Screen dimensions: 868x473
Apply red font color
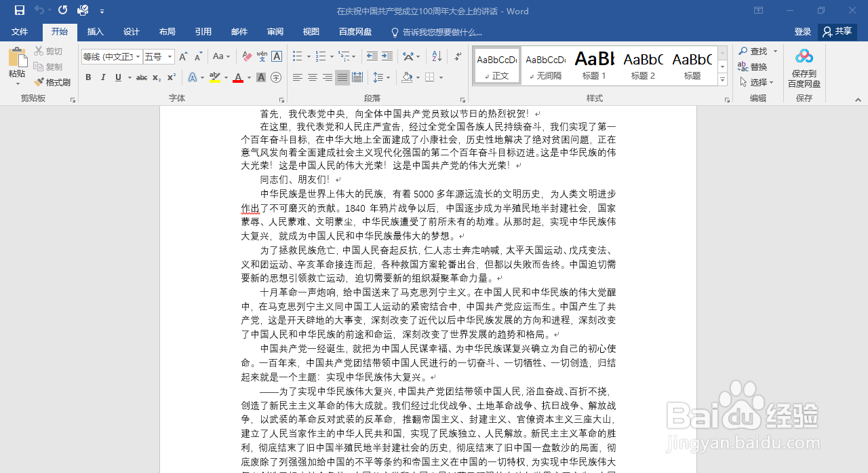pyautogui.click(x=238, y=77)
